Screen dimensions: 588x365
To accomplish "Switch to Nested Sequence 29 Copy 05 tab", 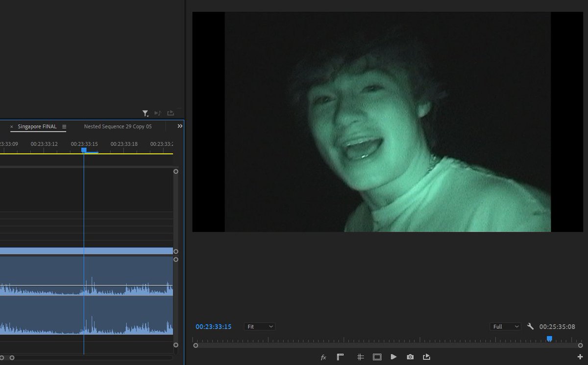I will click(118, 127).
